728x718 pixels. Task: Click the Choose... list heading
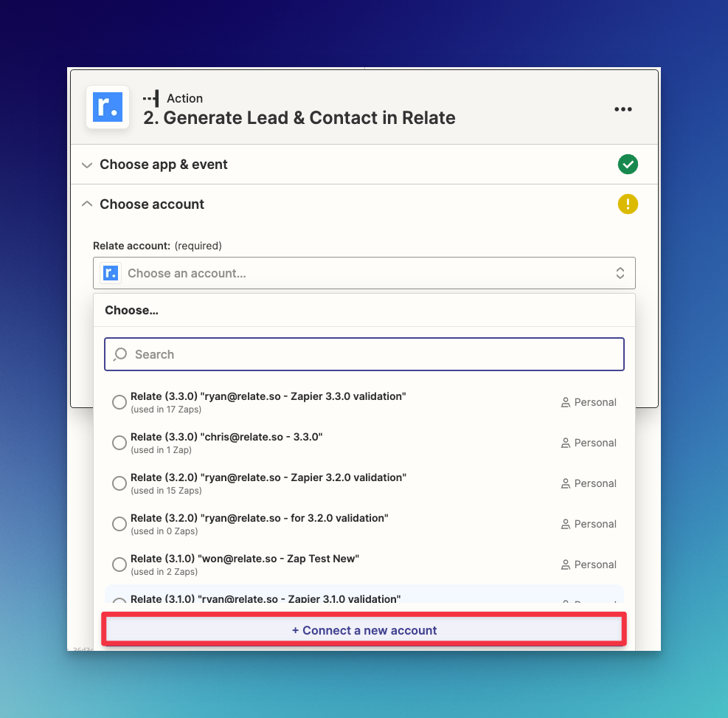pos(132,310)
